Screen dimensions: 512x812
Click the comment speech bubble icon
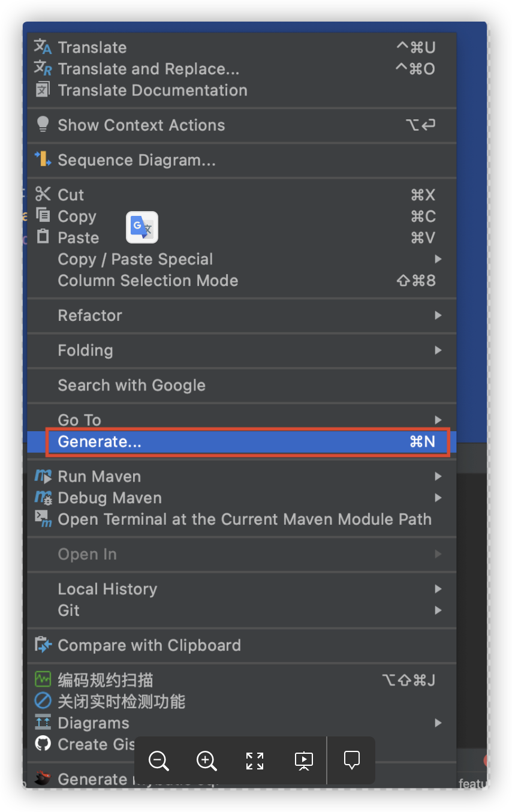(x=352, y=760)
